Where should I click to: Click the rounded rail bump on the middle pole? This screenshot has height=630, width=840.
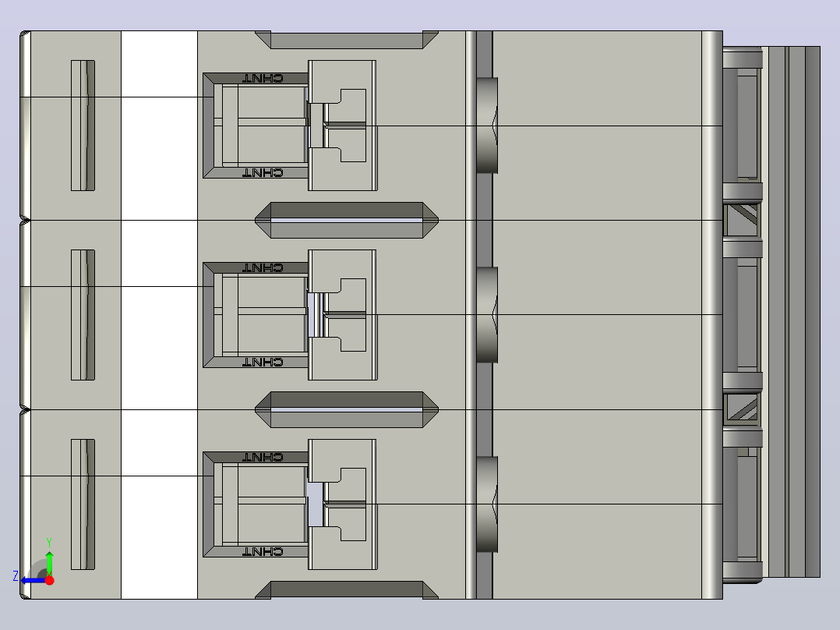point(487,315)
